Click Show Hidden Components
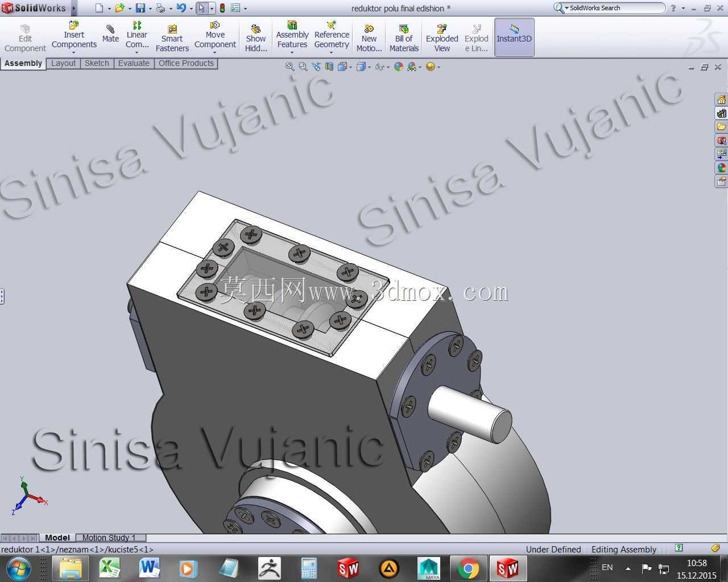This screenshot has height=582, width=728. tap(256, 38)
